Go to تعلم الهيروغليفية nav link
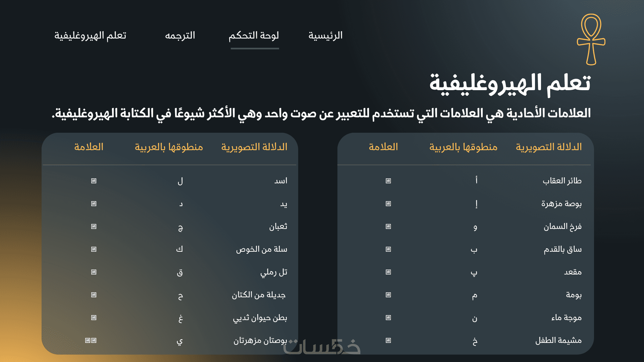This screenshot has width=644, height=362. [90, 36]
